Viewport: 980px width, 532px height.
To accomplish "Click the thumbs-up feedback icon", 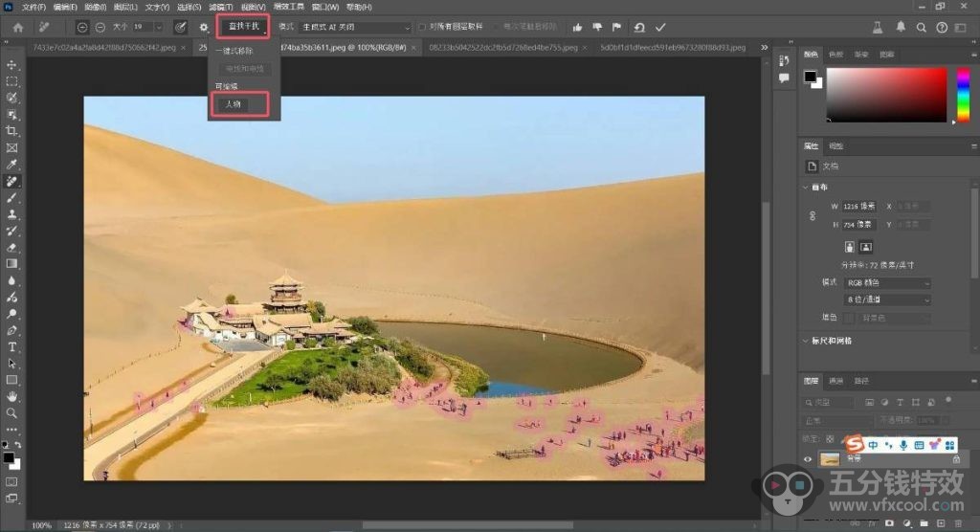I will [x=577, y=28].
